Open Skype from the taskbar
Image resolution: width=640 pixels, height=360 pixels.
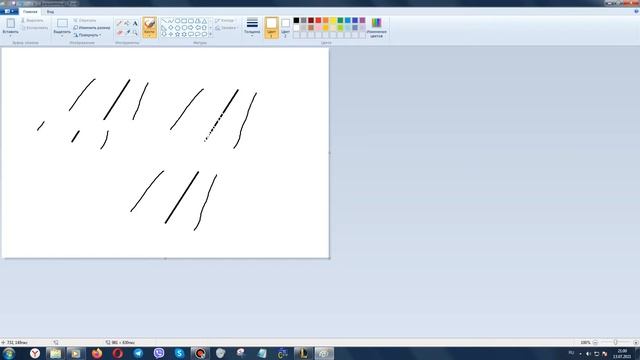179,353
